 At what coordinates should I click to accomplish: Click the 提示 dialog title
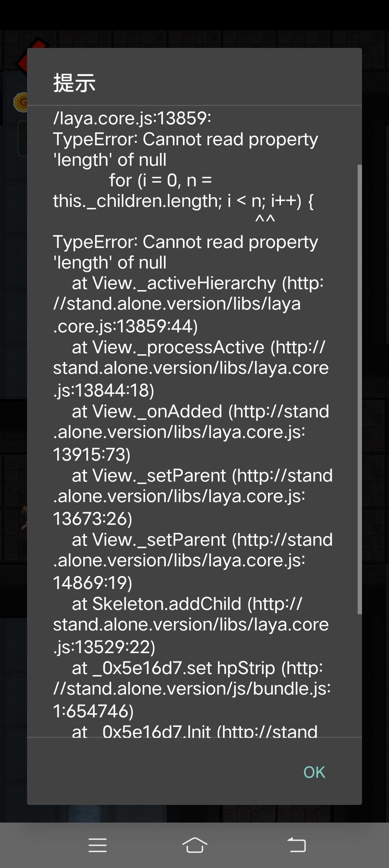pos(75,83)
